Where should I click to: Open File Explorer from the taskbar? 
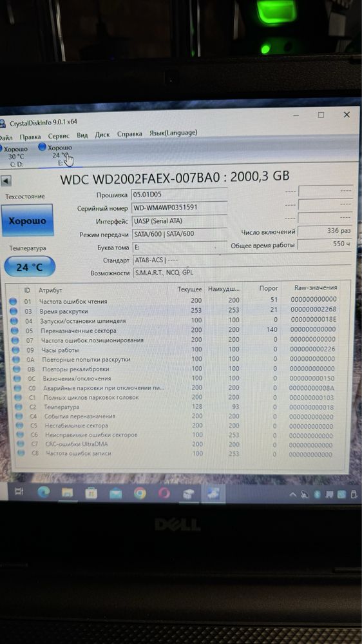(68, 493)
